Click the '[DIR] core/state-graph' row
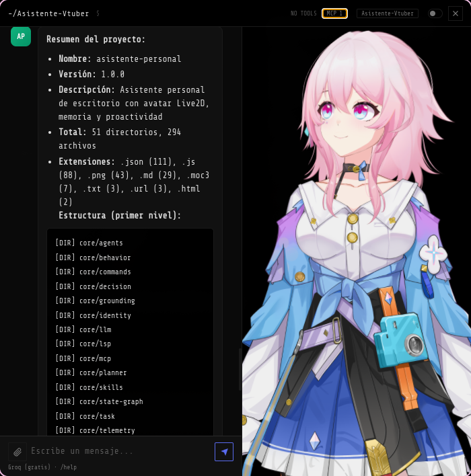This screenshot has height=476, width=471. coord(99,401)
